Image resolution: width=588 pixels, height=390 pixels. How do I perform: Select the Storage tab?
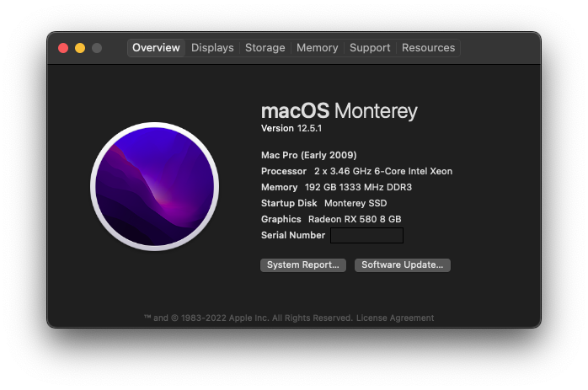click(265, 48)
